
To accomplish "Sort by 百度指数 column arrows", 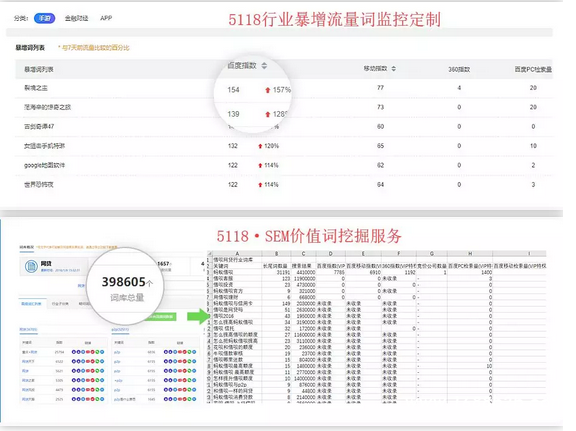I will tap(264, 66).
